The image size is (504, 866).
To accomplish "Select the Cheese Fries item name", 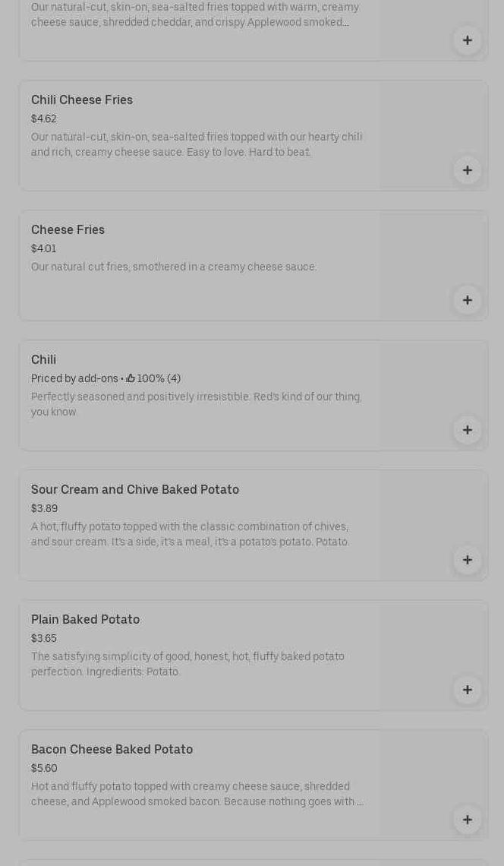I will click(68, 230).
